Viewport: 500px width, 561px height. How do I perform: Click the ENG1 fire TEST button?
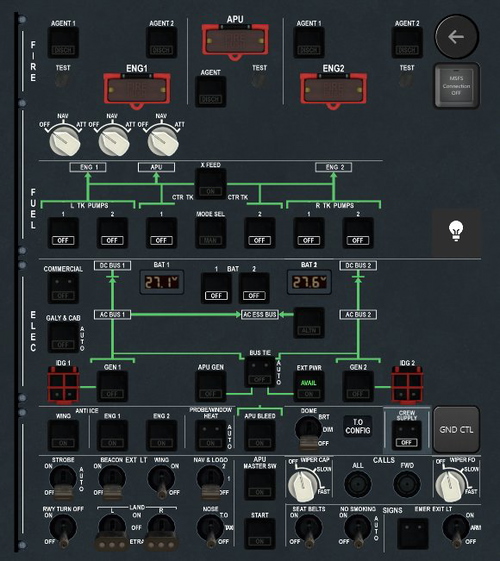[x=63, y=81]
